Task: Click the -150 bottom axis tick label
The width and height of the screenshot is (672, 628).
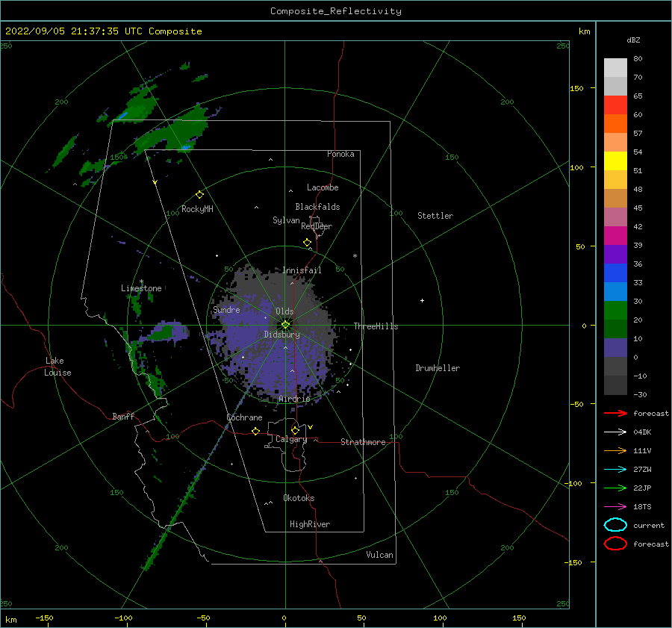Action: [x=44, y=618]
